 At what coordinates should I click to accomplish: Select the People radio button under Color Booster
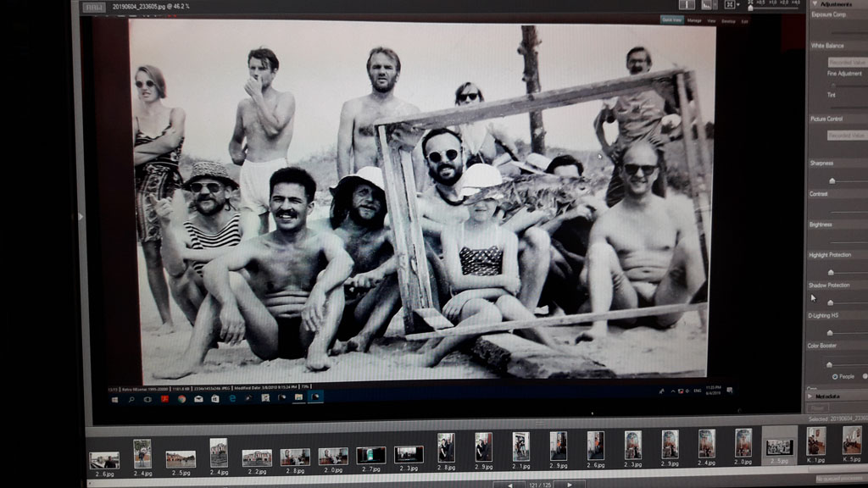835,376
